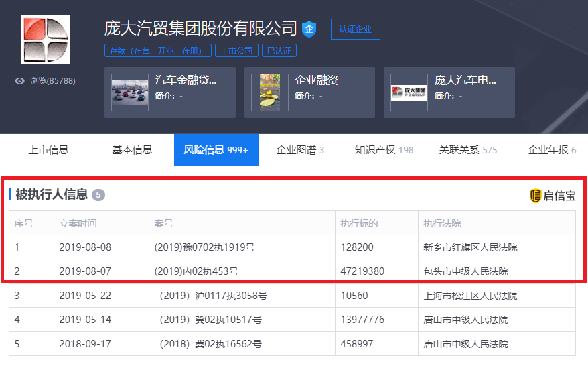Click date 2019-05-22 in row 3
Image resolution: width=588 pixels, height=370 pixels.
(x=85, y=296)
